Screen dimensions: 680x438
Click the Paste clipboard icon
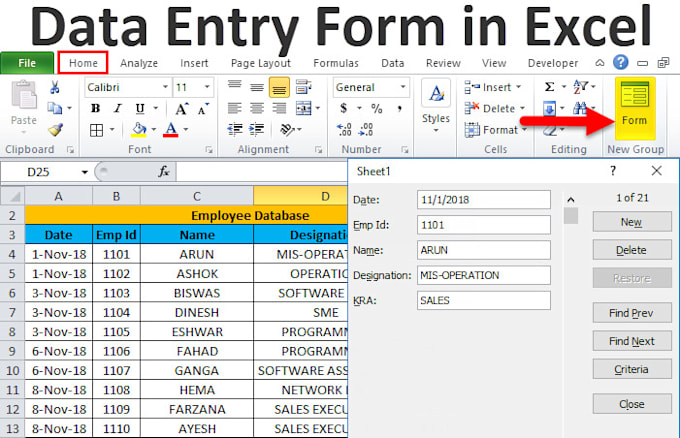point(24,95)
